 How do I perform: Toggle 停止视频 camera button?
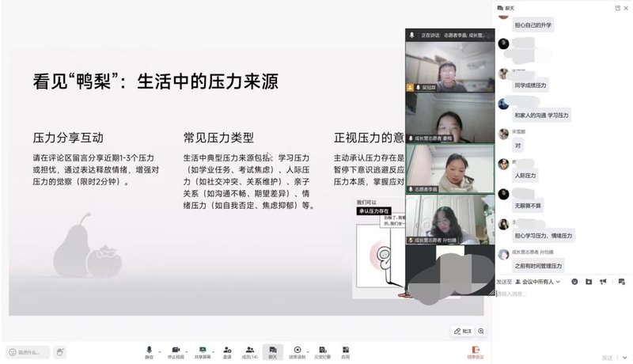pos(176,349)
